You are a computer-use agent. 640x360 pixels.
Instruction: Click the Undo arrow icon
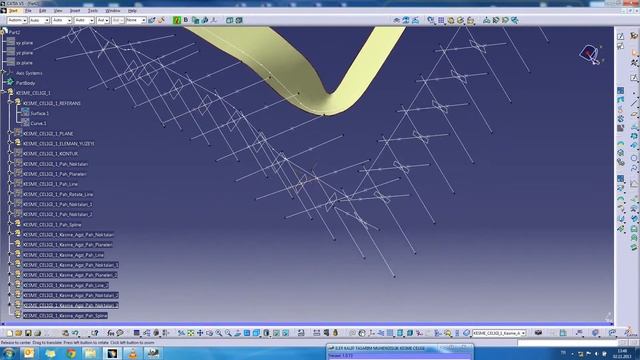pos(75,333)
